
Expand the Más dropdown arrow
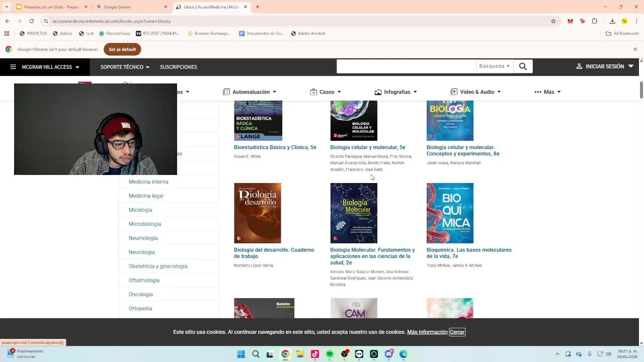pos(559,92)
